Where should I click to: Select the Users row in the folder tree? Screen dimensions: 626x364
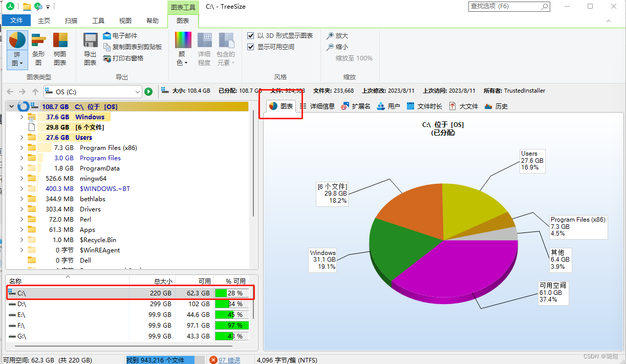coord(83,137)
